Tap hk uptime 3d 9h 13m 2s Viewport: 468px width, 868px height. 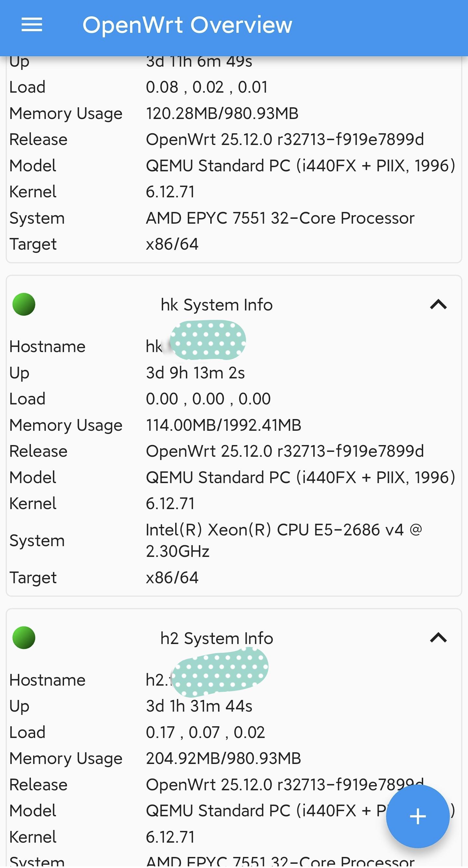pyautogui.click(x=195, y=373)
